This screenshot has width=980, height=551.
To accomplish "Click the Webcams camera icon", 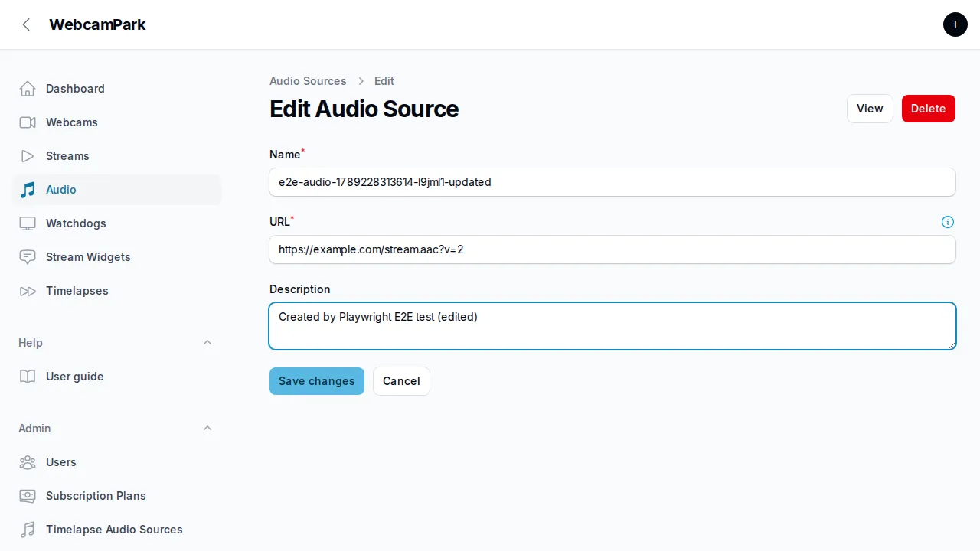I will (28, 122).
